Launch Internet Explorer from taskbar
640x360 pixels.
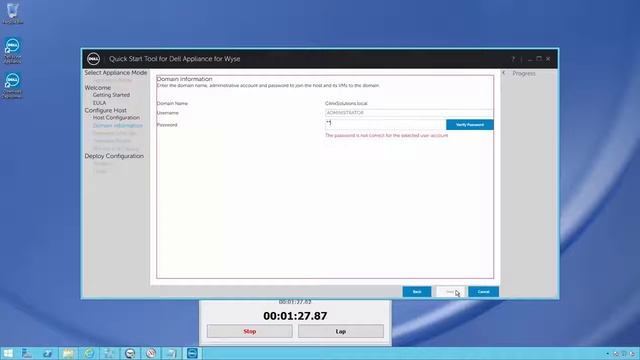click(89, 353)
